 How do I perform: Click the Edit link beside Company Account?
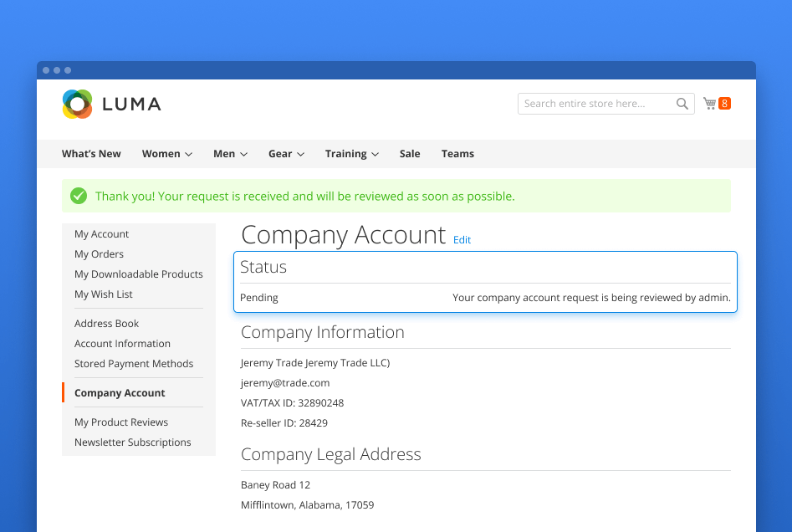[x=462, y=240]
